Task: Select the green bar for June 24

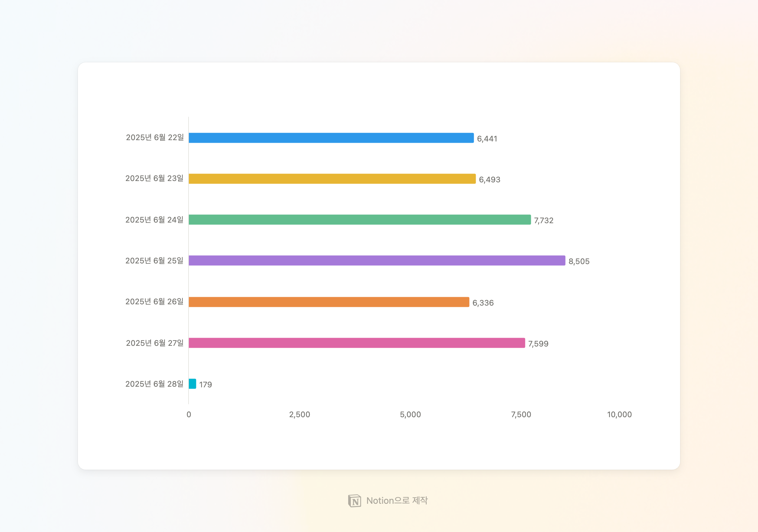Action: tap(360, 220)
